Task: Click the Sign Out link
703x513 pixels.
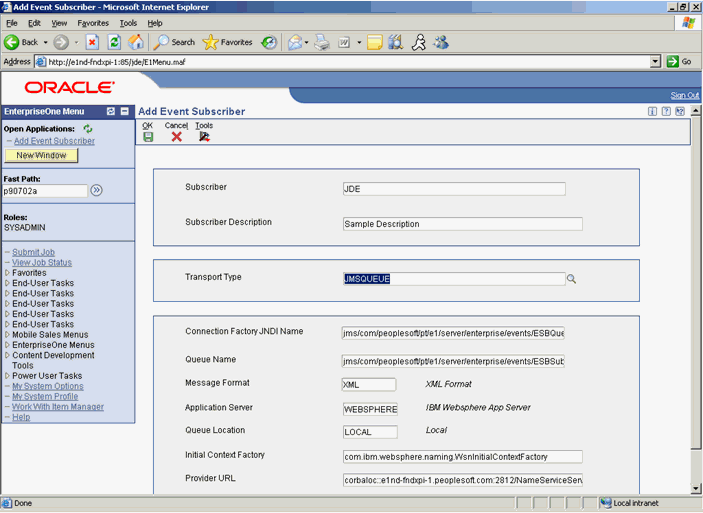Action: pos(685,95)
